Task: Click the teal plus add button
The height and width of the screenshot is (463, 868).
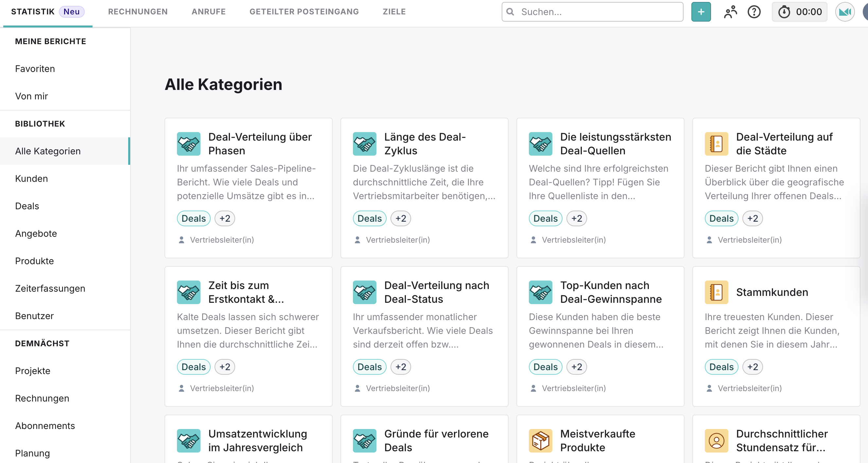Action: (701, 12)
